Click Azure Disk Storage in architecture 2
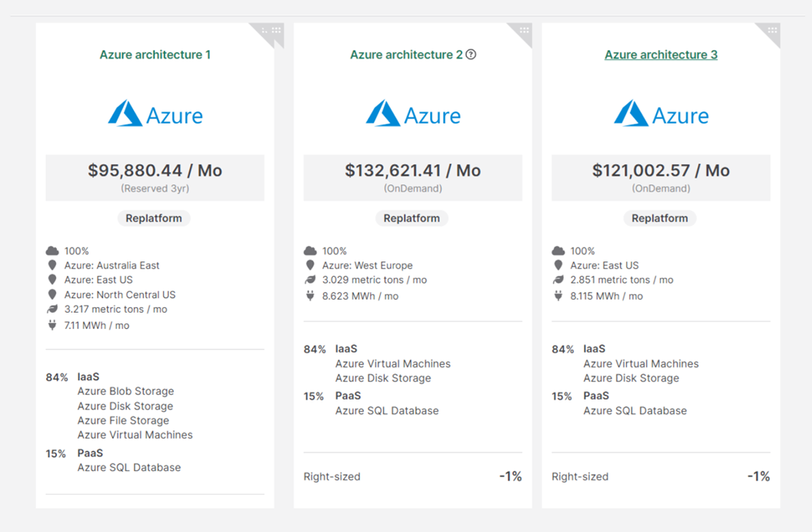Image resolution: width=812 pixels, height=532 pixels. click(383, 378)
